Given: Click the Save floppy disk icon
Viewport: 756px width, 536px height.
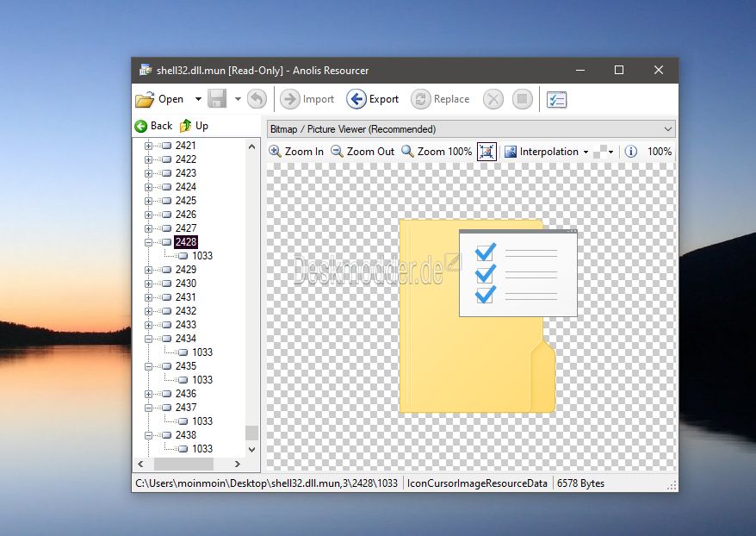Looking at the screenshot, I should point(217,99).
